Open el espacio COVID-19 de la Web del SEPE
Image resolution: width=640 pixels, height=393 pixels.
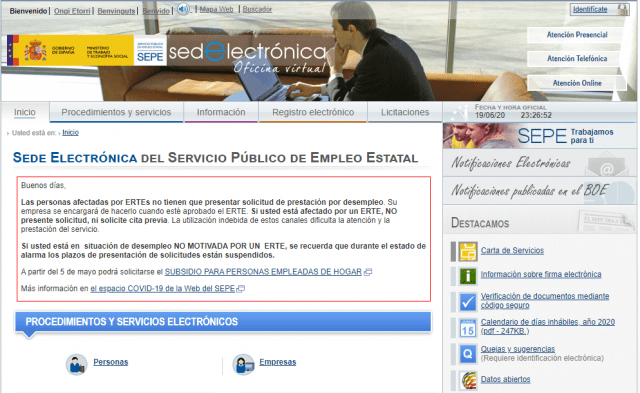coord(162,289)
